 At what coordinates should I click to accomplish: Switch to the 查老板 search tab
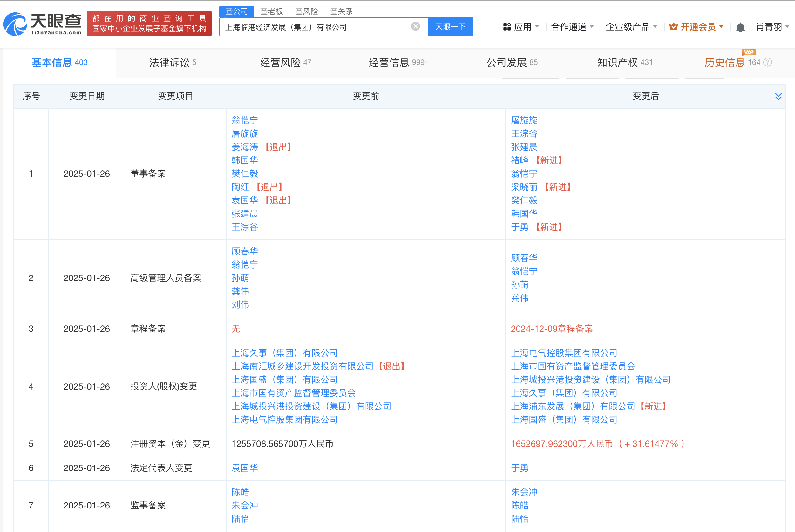click(x=272, y=11)
